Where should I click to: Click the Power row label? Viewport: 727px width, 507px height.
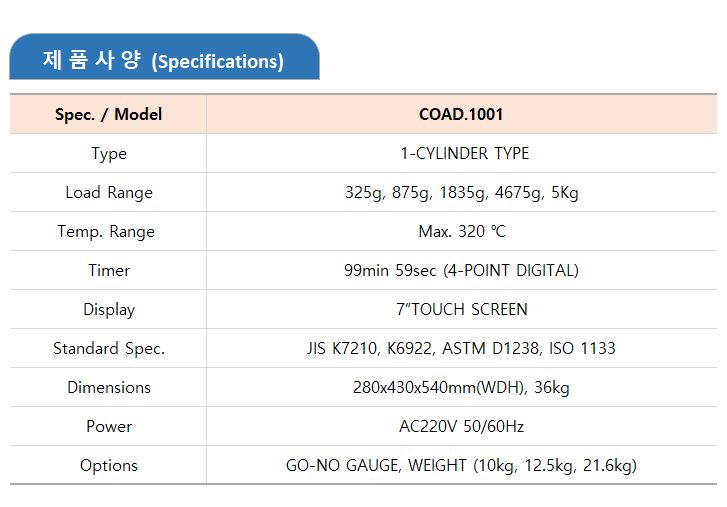pos(108,426)
